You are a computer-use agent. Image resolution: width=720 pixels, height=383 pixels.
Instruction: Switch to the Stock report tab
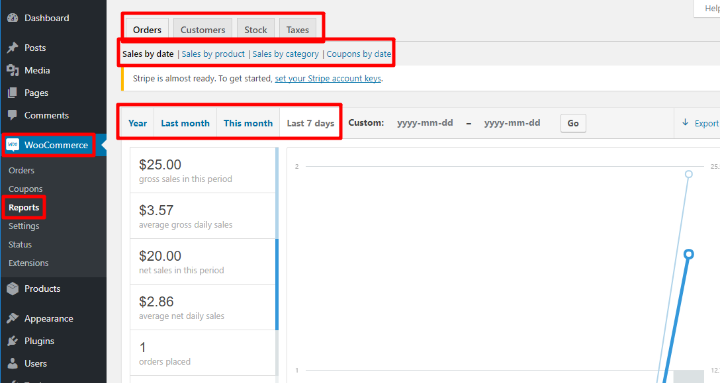point(256,29)
